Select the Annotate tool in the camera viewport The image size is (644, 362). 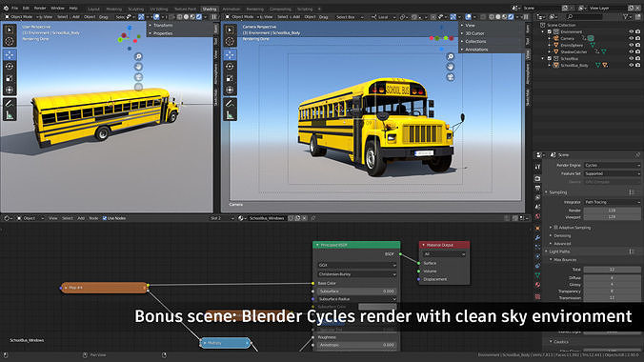tap(230, 104)
